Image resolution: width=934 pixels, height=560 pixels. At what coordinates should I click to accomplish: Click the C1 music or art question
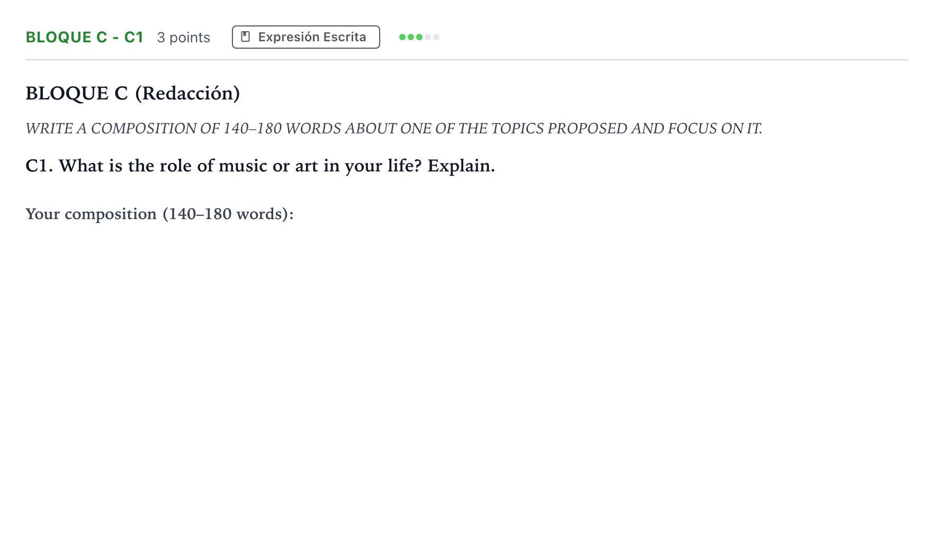click(x=260, y=166)
